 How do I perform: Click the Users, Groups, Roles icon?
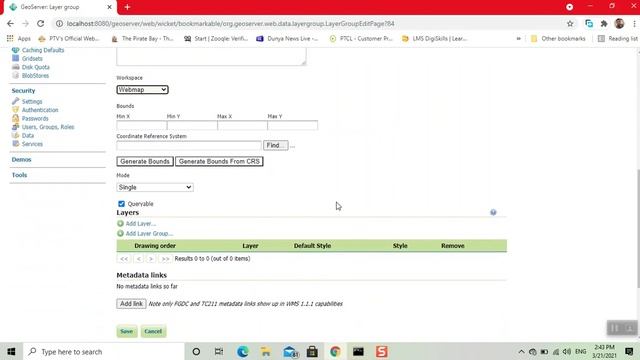(x=16, y=127)
